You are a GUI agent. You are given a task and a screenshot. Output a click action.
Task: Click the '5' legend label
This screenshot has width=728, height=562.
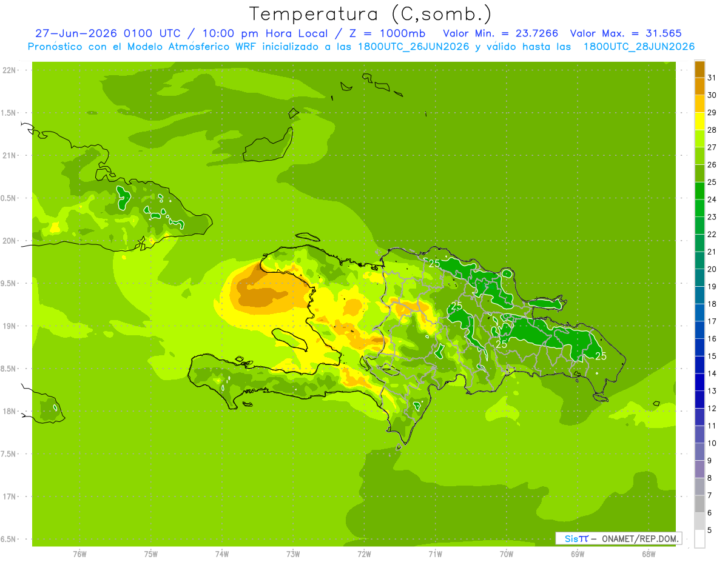click(x=710, y=530)
